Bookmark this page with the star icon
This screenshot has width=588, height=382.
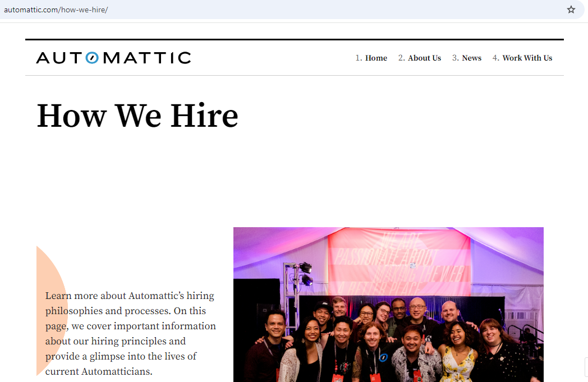tap(571, 10)
